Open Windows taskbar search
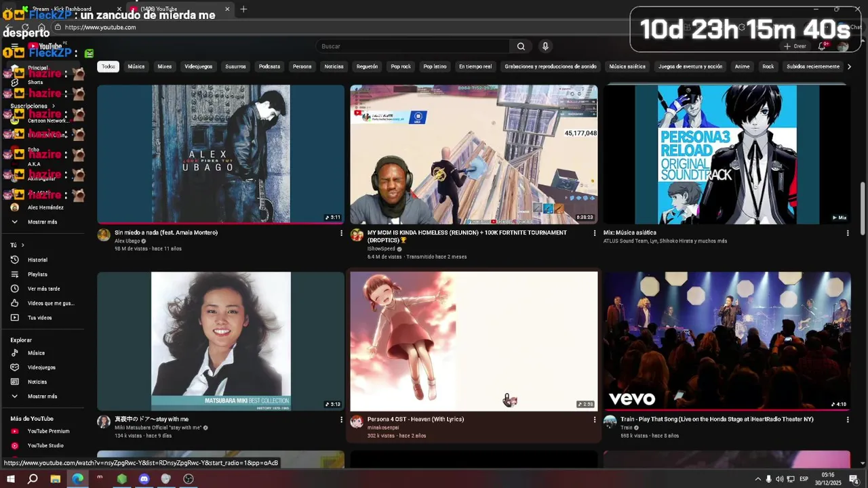This screenshot has height=488, width=868. coord(33,479)
